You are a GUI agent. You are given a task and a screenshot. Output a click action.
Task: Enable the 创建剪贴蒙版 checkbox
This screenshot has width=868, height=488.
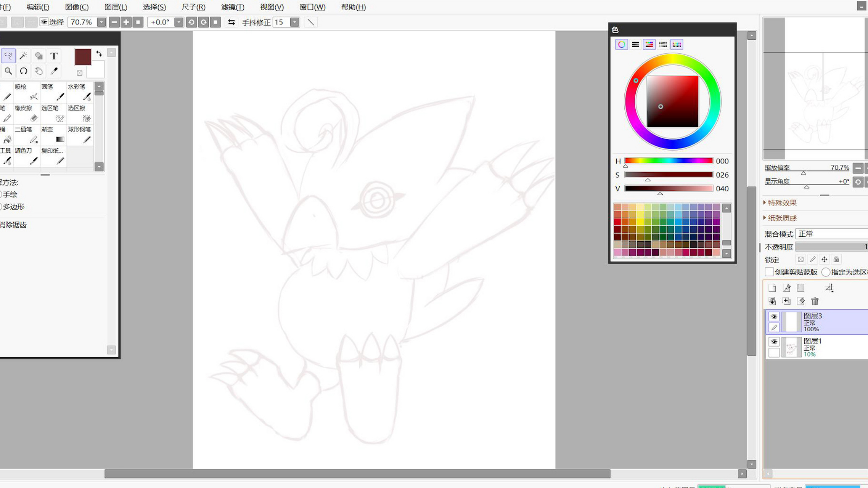769,272
